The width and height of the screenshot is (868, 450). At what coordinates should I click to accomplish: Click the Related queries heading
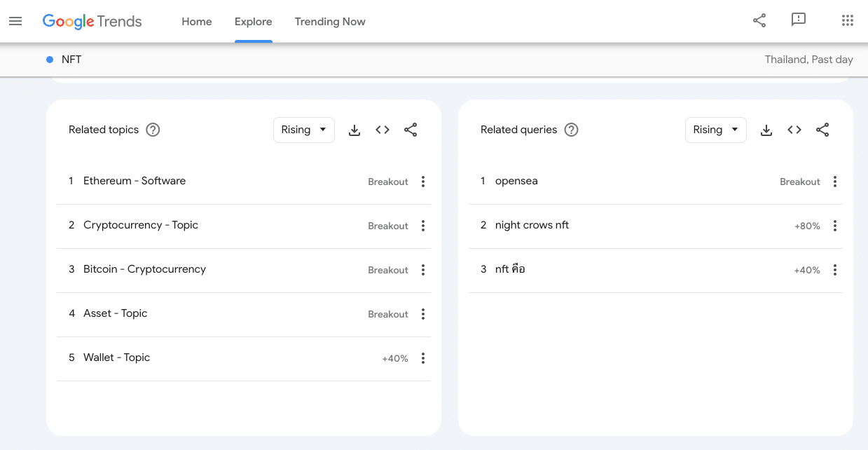[519, 130]
